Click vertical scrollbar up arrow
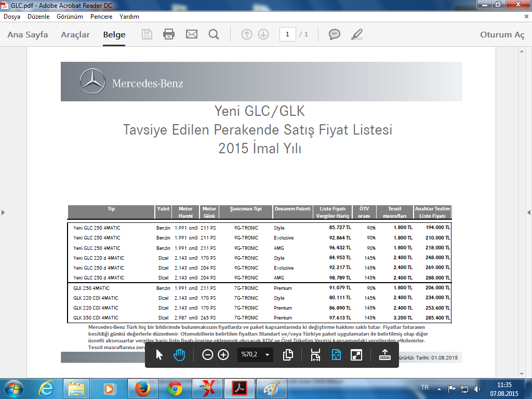The height and width of the screenshot is (399, 532). coord(522,51)
